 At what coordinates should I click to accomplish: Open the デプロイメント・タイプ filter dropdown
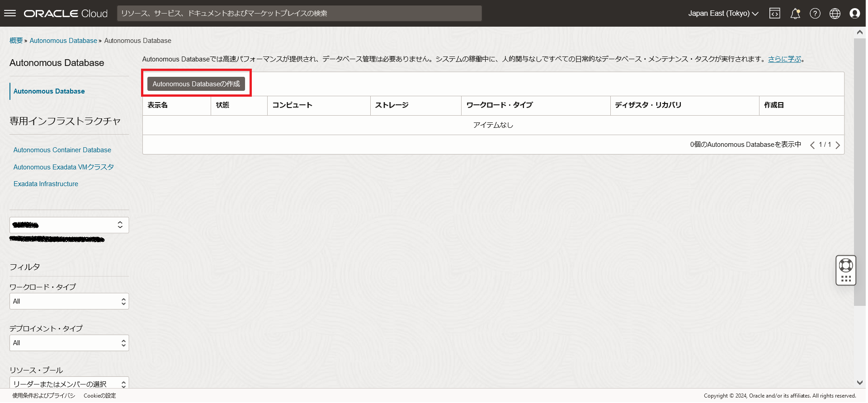click(69, 343)
